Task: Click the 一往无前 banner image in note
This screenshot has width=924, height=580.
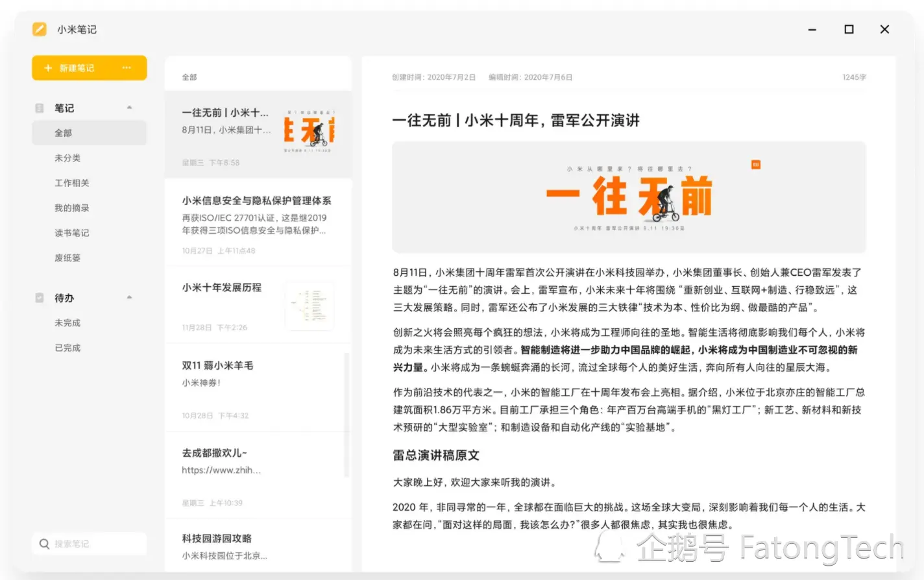Action: point(629,197)
